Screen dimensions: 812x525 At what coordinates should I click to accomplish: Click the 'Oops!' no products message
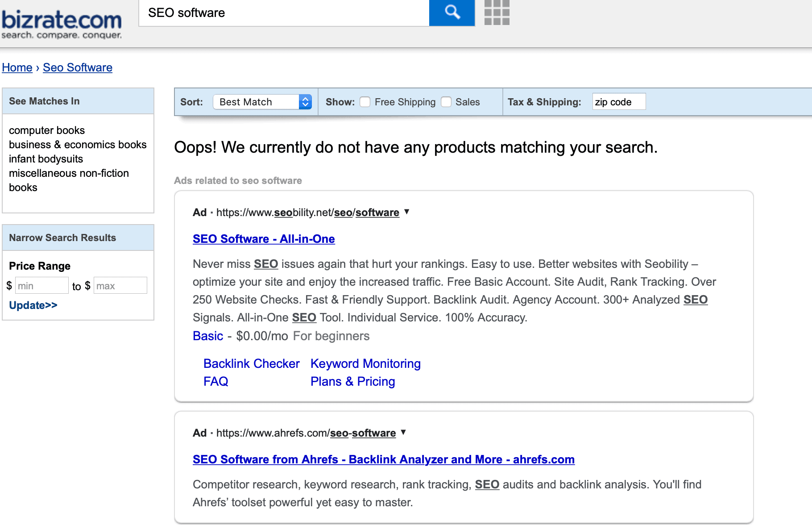[x=416, y=147]
